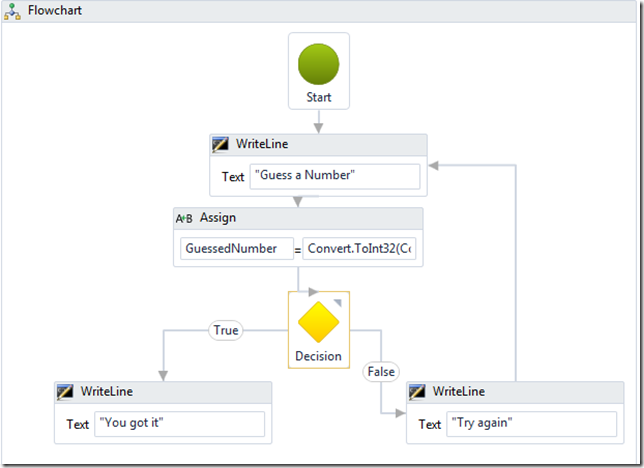Click the You got it WriteLine pencil icon

(x=65, y=392)
